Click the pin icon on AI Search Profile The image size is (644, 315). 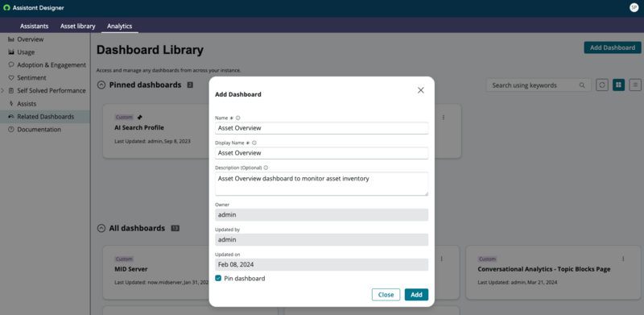click(x=139, y=117)
